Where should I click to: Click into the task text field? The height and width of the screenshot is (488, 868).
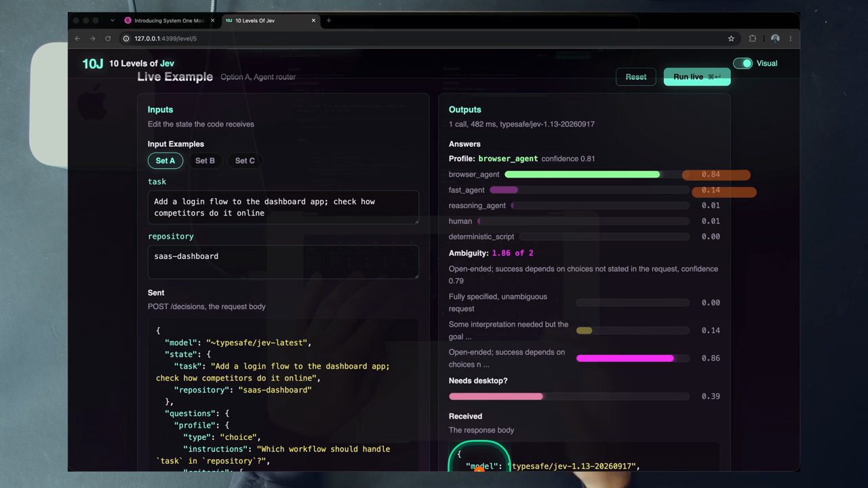point(283,207)
